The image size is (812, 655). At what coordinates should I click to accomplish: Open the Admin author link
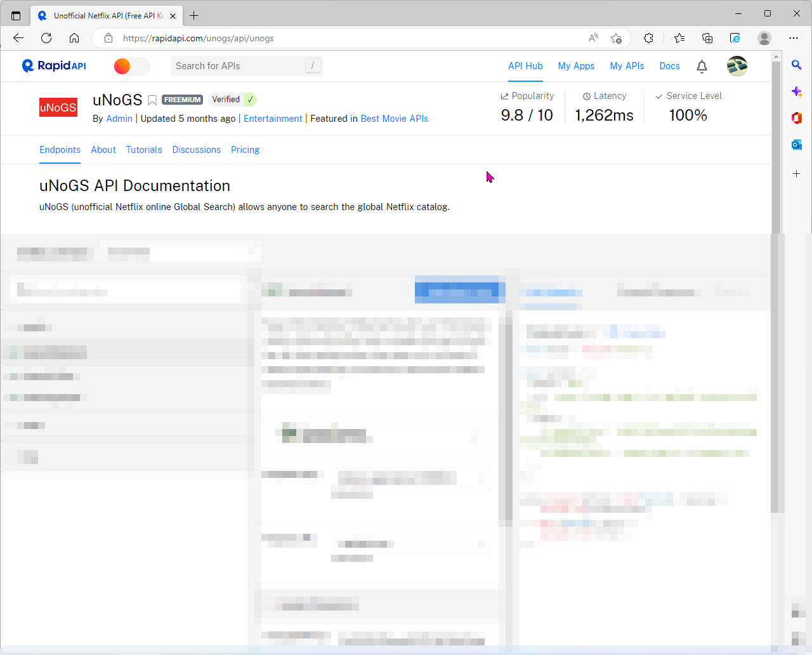click(119, 119)
